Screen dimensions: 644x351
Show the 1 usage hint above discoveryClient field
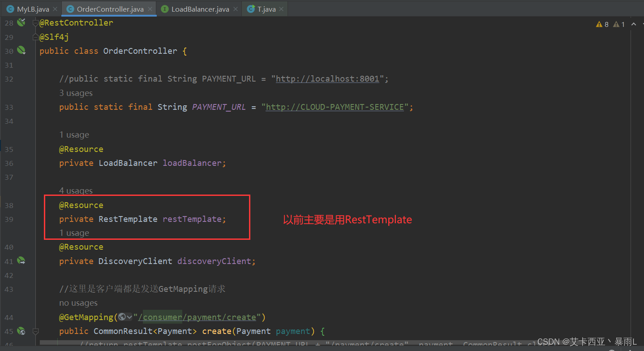(x=74, y=233)
